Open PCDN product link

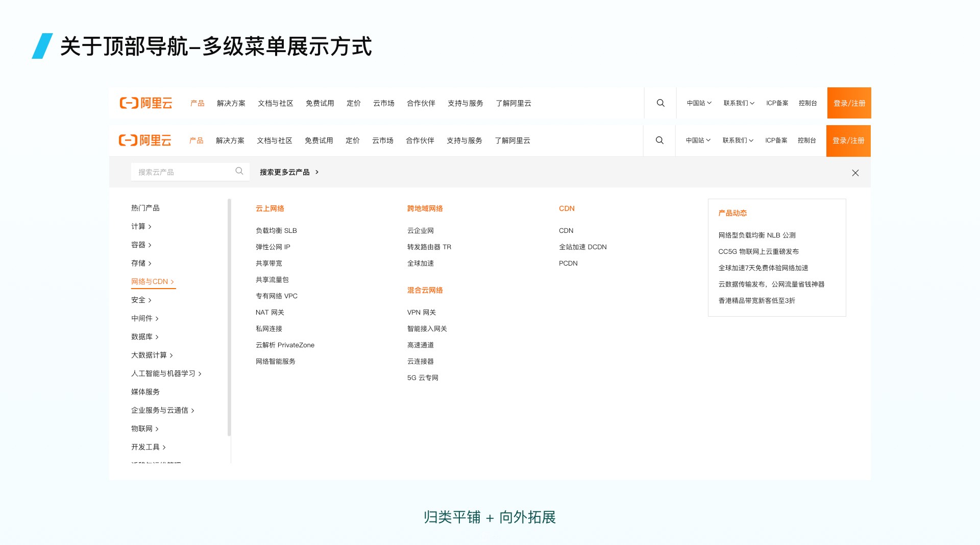[x=568, y=263]
